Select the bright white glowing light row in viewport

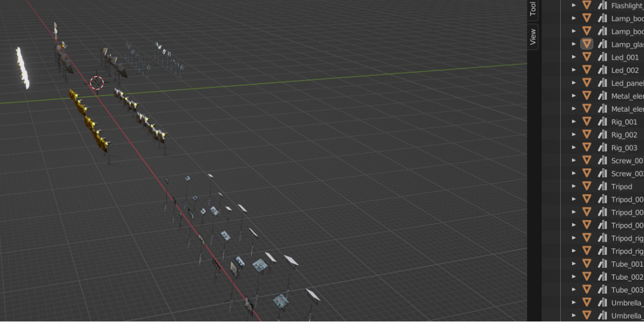tap(22, 68)
